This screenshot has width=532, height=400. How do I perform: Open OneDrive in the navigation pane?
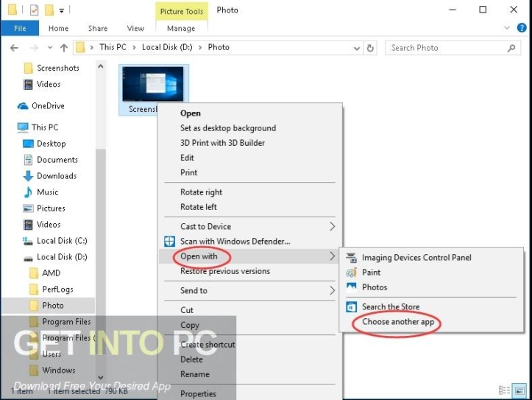pyautogui.click(x=41, y=106)
